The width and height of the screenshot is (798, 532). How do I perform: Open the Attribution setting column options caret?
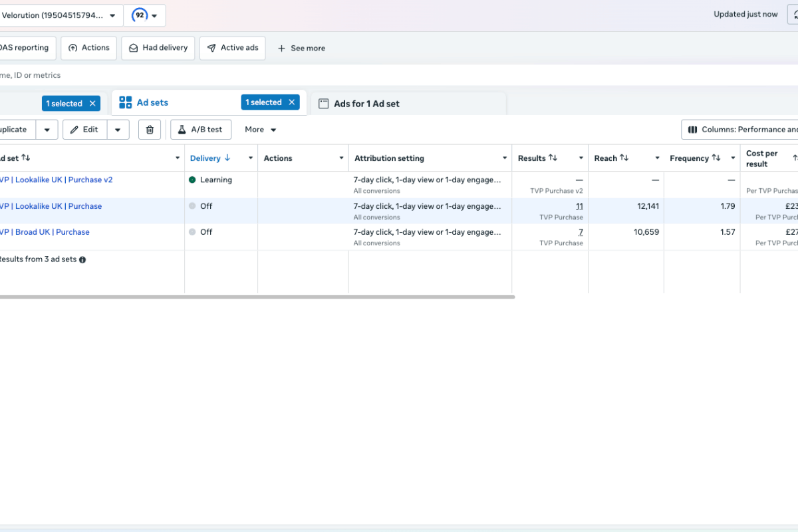[x=505, y=158]
